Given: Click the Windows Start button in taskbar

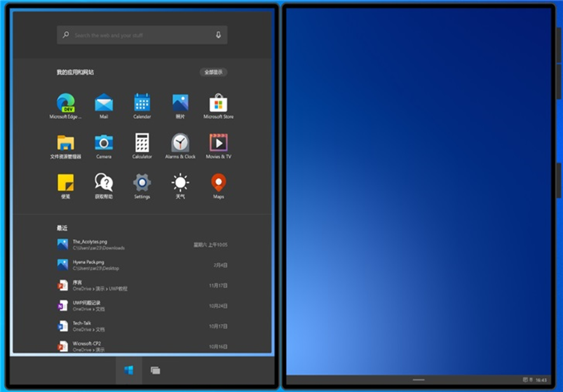Looking at the screenshot, I should click(x=129, y=370).
